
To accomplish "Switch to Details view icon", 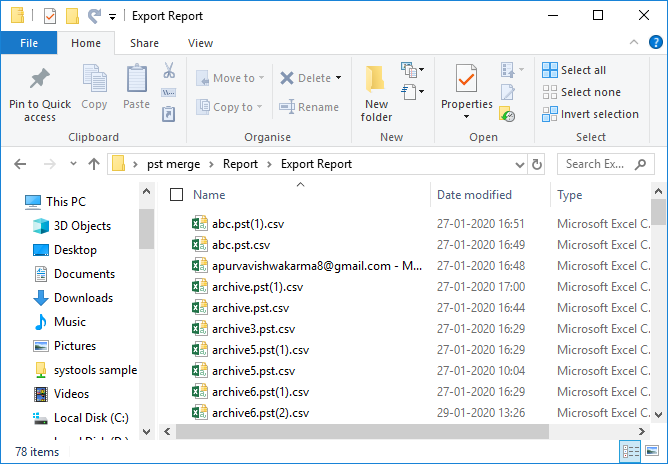I will click(x=631, y=451).
